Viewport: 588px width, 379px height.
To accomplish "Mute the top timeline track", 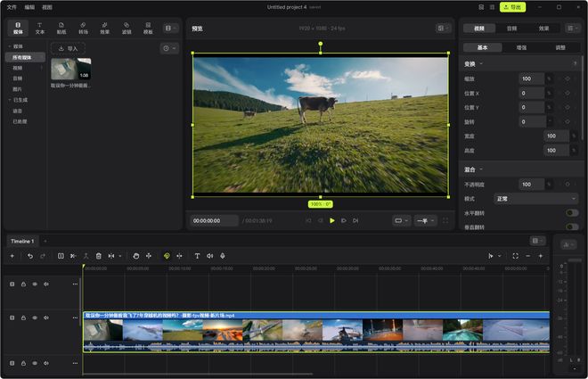I will click(46, 284).
